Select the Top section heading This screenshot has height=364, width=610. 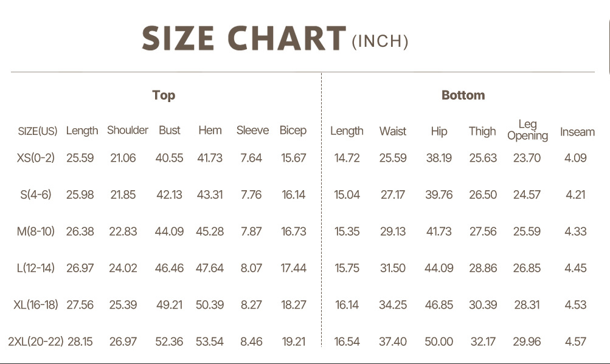click(x=164, y=95)
